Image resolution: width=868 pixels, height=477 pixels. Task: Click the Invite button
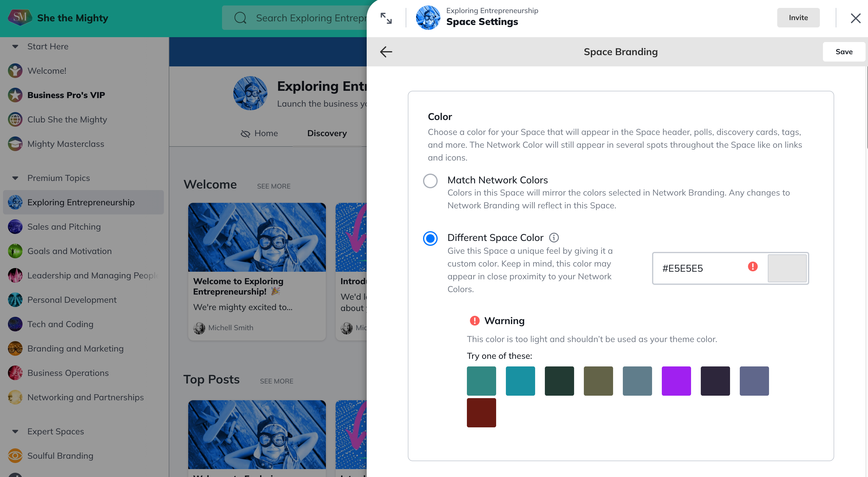tap(798, 18)
